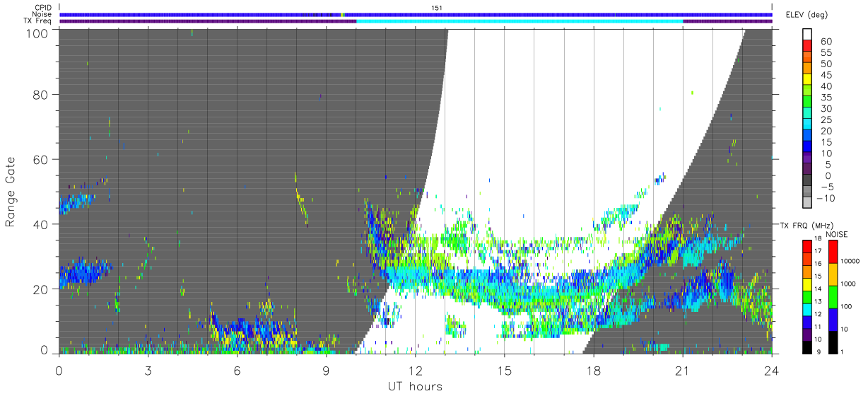The image size is (868, 401).
Task: Click the 'ELEV (deg)' colorbar title
Action: coord(807,15)
